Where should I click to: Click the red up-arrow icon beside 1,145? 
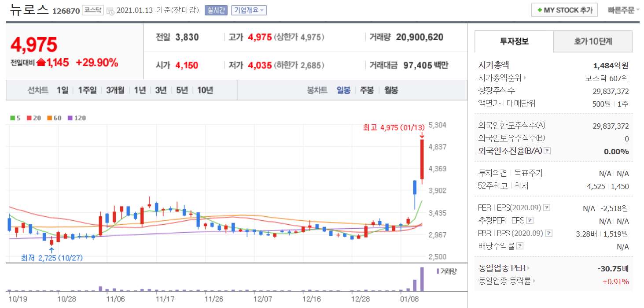(41, 63)
